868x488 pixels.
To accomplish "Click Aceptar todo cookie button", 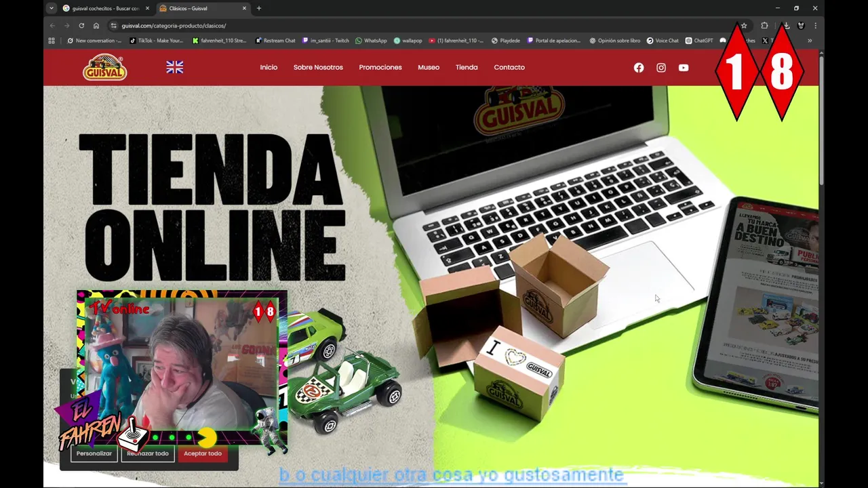I will click(203, 453).
